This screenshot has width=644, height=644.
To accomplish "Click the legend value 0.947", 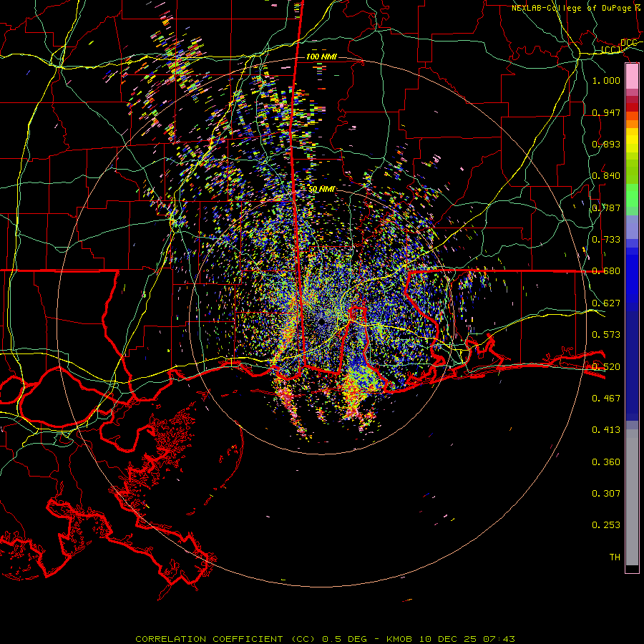I will [x=606, y=112].
